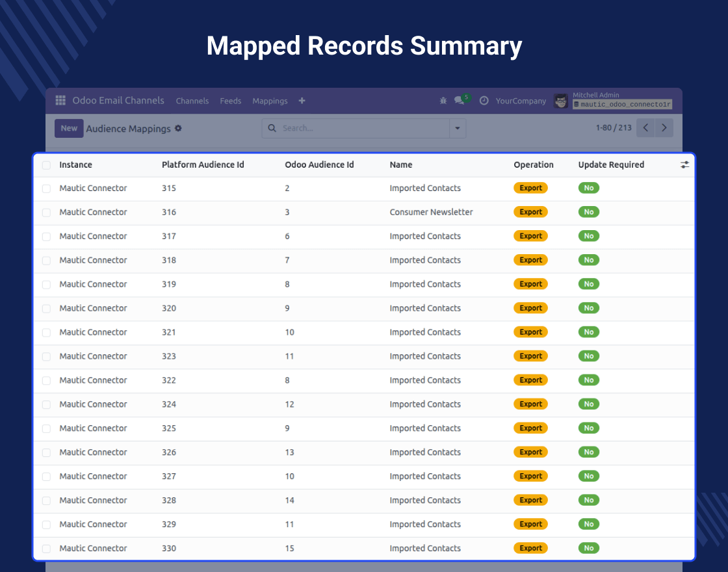Click the No badge in row 330
This screenshot has width=728, height=572.
[589, 548]
